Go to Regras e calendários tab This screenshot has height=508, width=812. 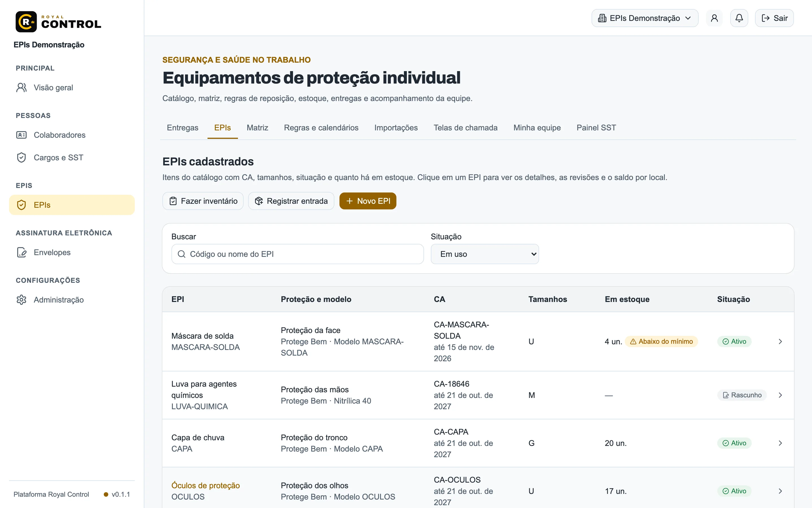[321, 128]
